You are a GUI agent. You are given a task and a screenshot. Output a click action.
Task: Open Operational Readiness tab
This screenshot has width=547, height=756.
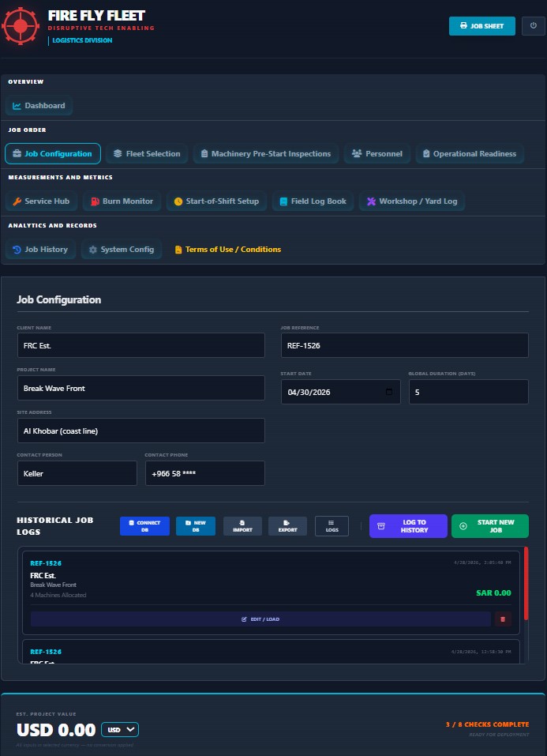pos(470,154)
